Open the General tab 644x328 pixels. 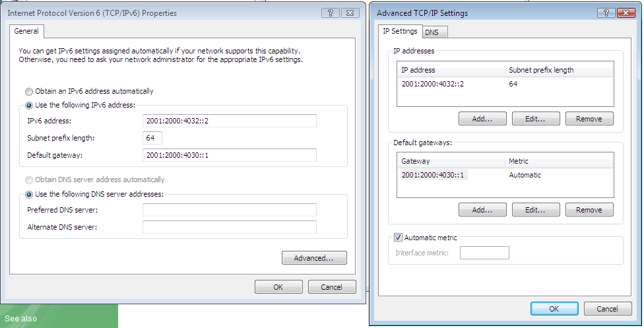pyautogui.click(x=27, y=31)
